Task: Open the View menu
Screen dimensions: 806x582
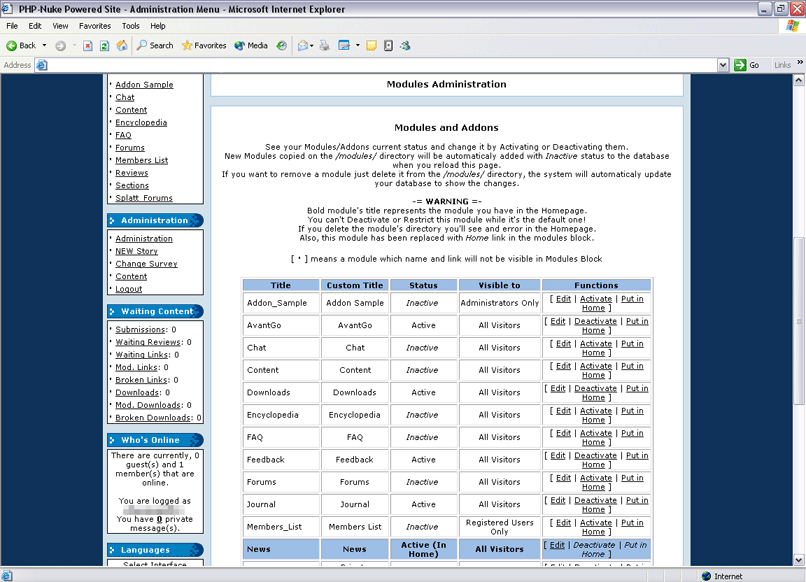Action: click(x=60, y=26)
